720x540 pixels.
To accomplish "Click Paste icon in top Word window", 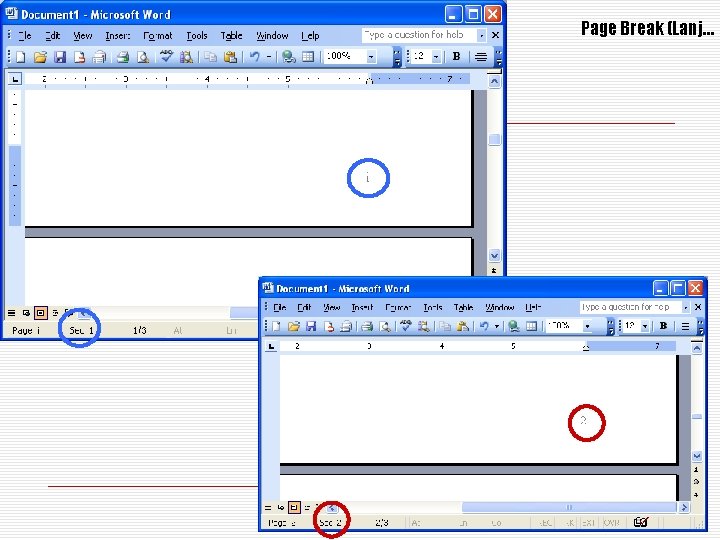I will pos(230,57).
